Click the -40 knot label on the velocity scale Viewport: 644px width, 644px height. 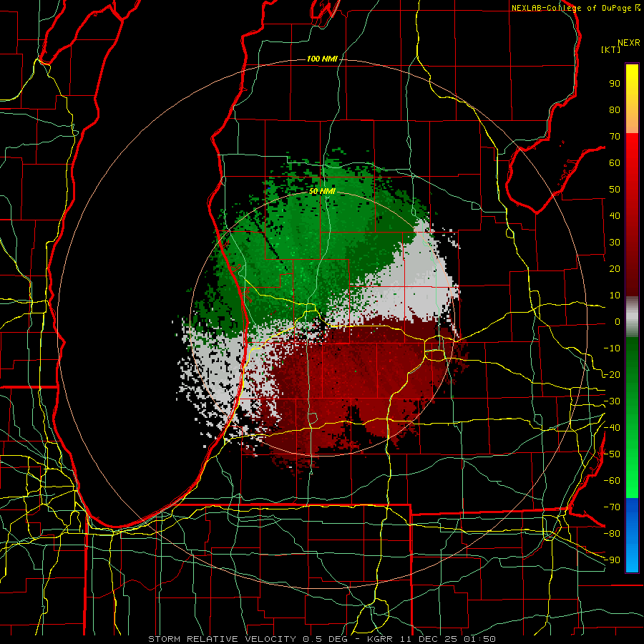click(x=612, y=428)
